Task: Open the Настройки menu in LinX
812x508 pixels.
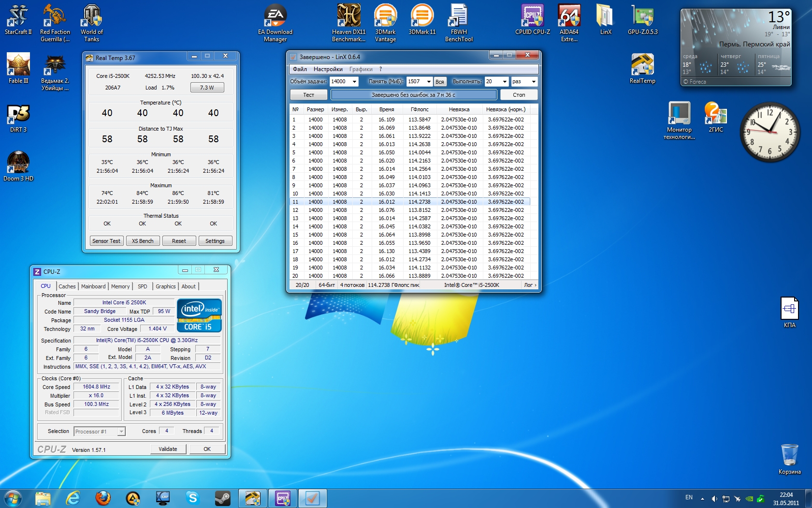Action: (x=328, y=69)
